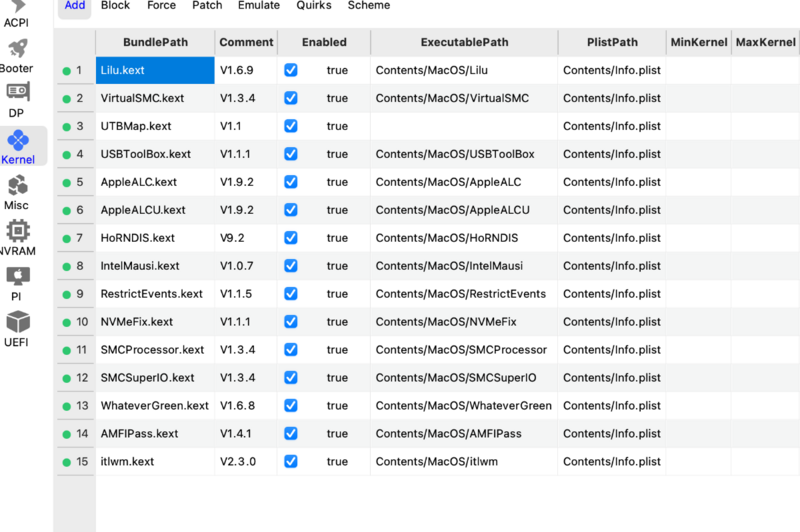Toggle Enabled checkbox for RestrictEvents.kext
800x532 pixels.
coord(291,294)
